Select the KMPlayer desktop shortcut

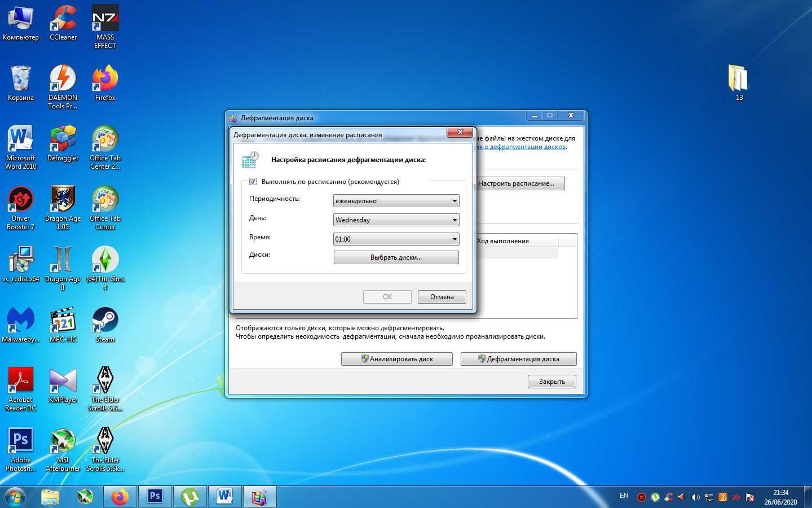coord(63,386)
